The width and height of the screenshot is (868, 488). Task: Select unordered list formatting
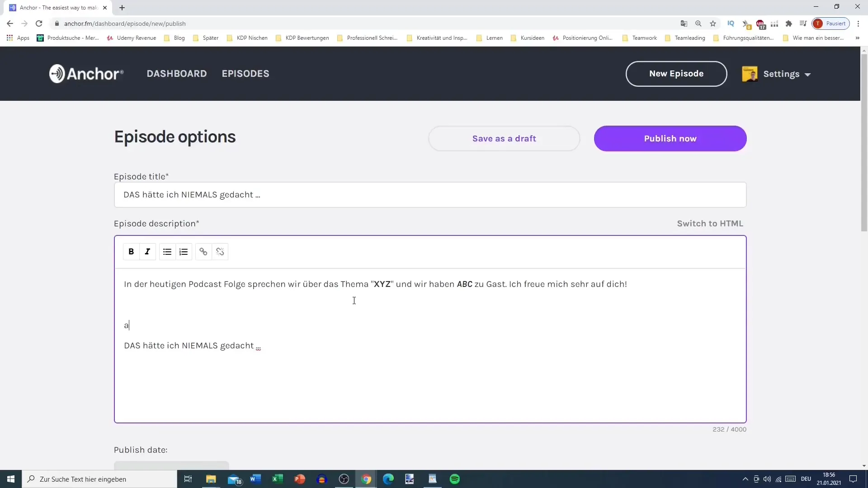point(168,251)
